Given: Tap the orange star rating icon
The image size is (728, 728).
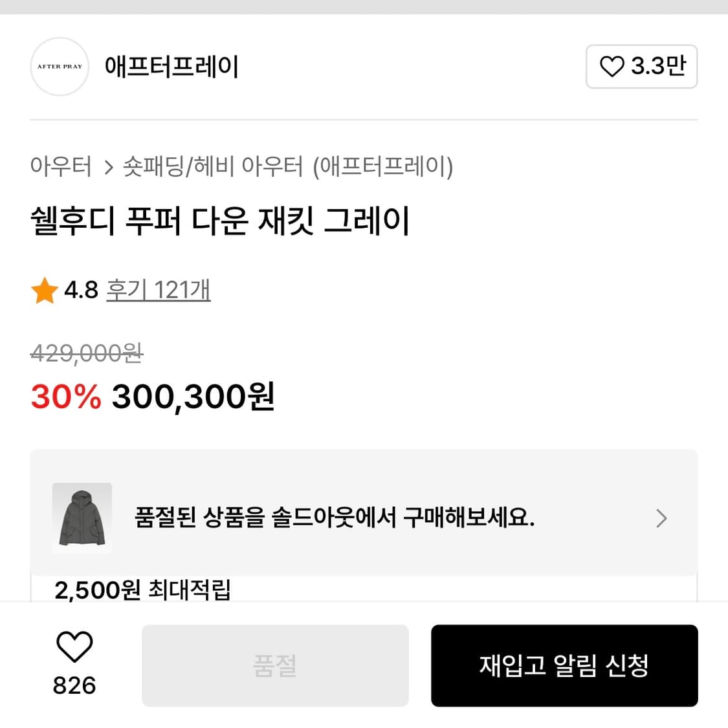Looking at the screenshot, I should coord(45,291).
